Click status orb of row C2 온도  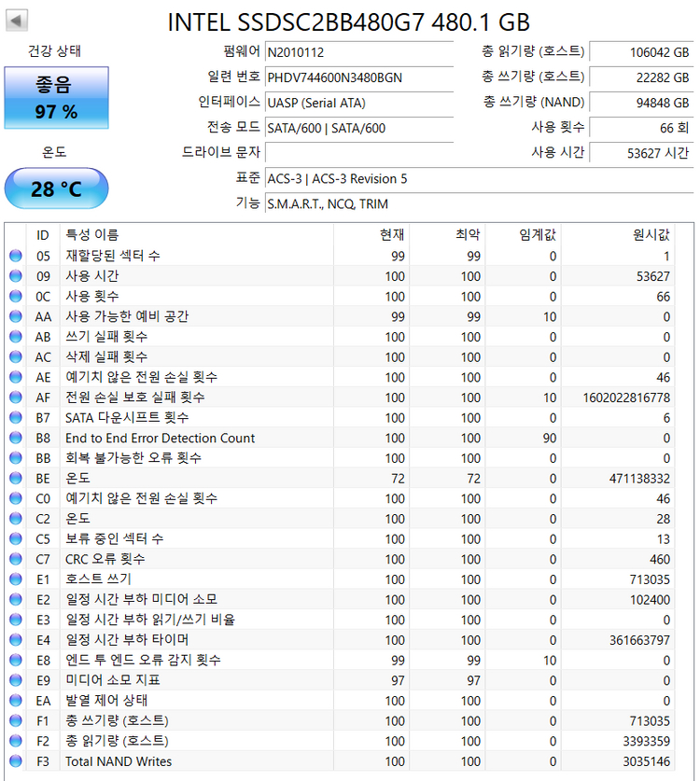click(16, 519)
